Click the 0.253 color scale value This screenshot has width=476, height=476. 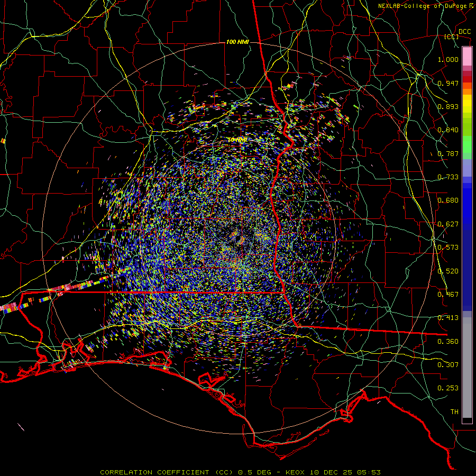(x=448, y=388)
